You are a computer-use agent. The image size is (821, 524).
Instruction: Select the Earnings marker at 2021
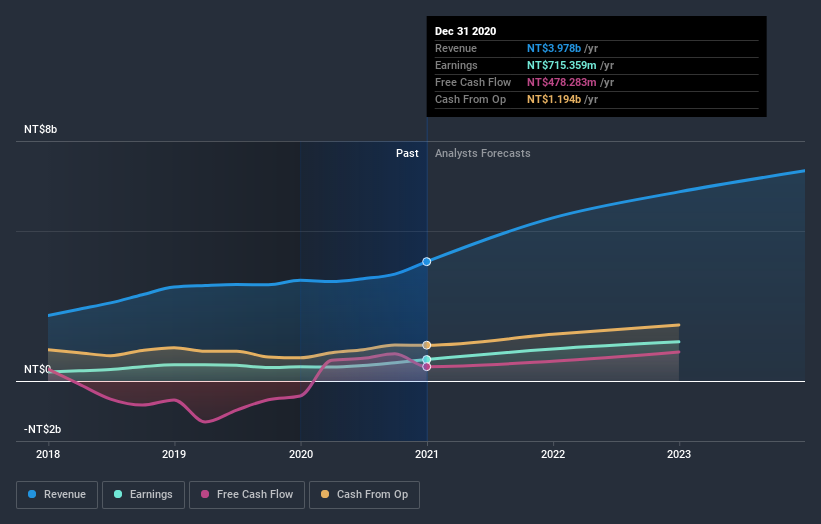click(427, 359)
